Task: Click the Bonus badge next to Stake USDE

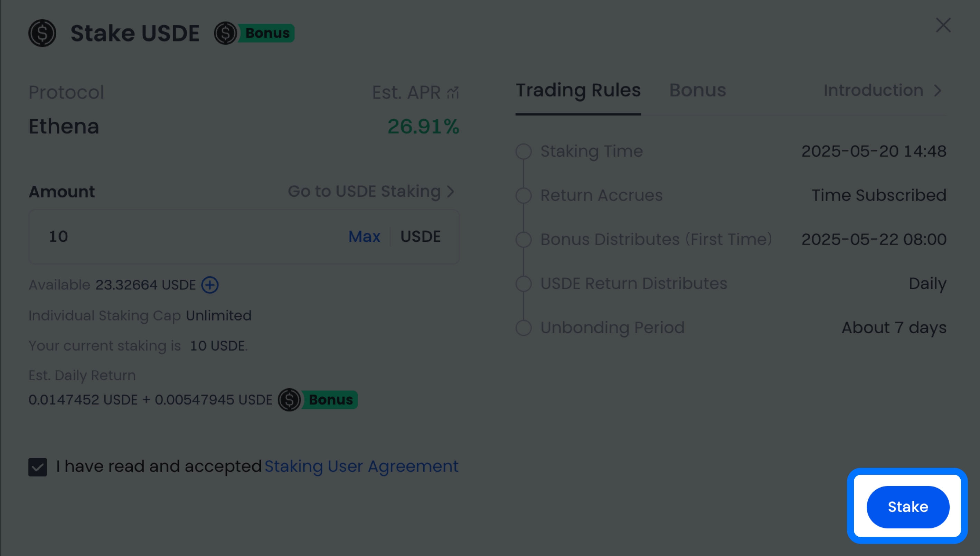Action: [255, 33]
